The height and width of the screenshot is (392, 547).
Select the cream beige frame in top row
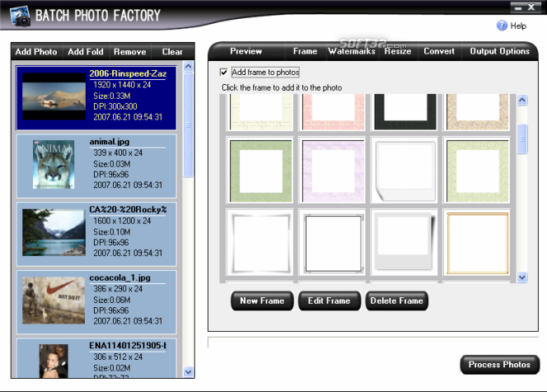click(261, 112)
